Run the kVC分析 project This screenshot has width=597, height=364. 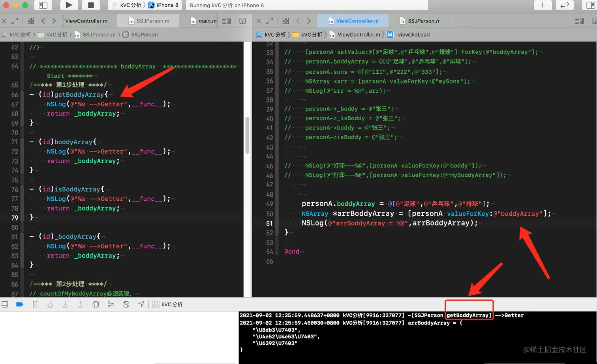coord(69,5)
